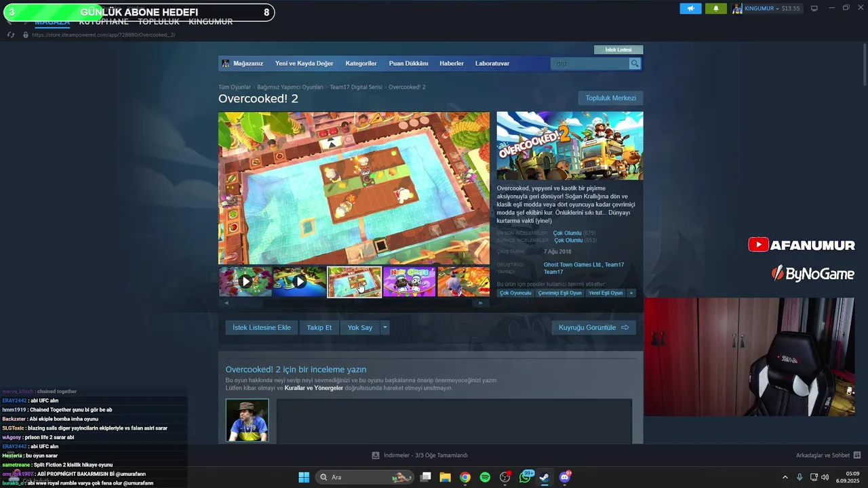The image size is (868, 488).
Task: Open Task View on the taskbar
Action: 425,477
